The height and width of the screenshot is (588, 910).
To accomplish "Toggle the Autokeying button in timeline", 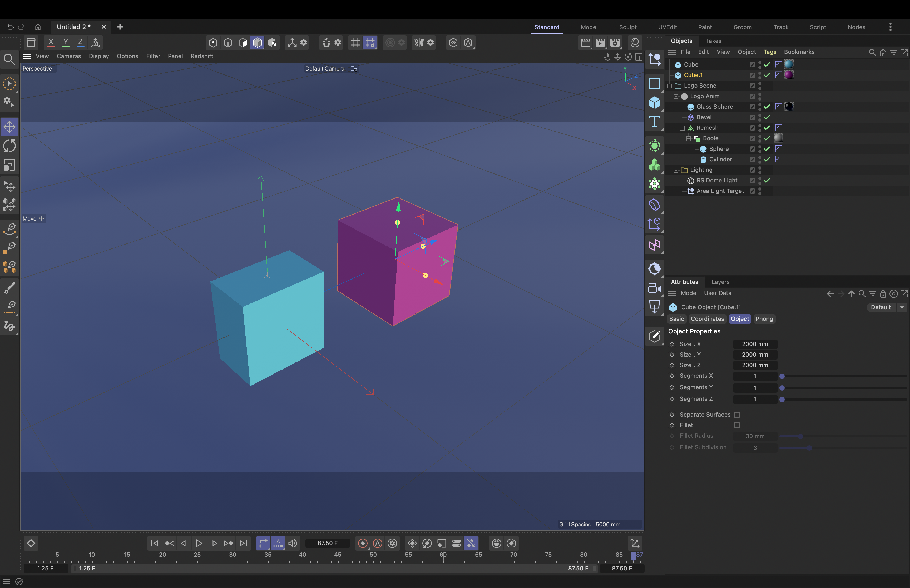I will [377, 543].
